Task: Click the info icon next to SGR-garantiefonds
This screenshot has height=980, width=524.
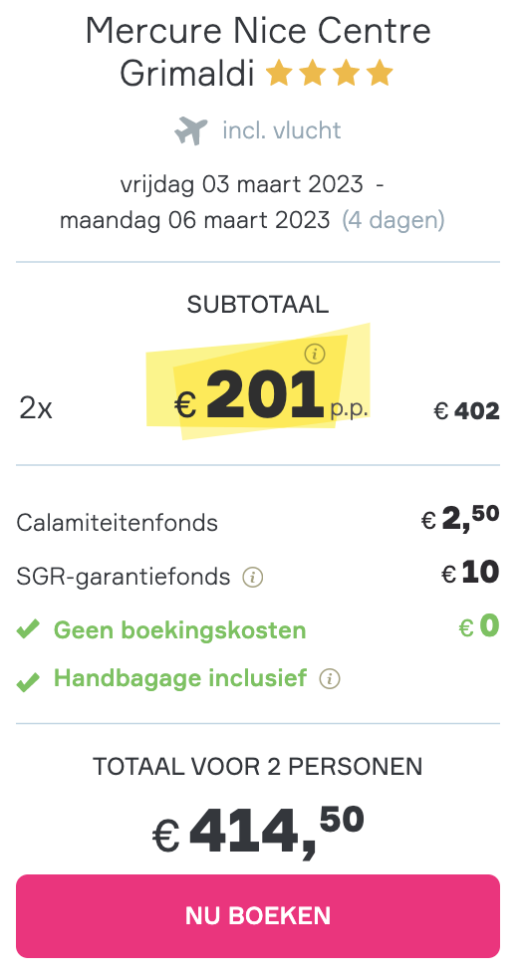Action: [x=253, y=577]
